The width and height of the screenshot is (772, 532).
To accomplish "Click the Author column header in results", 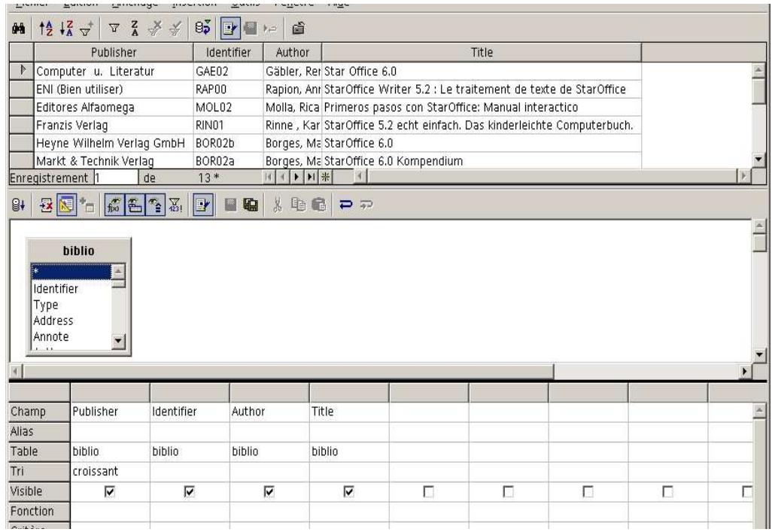I will (x=293, y=52).
